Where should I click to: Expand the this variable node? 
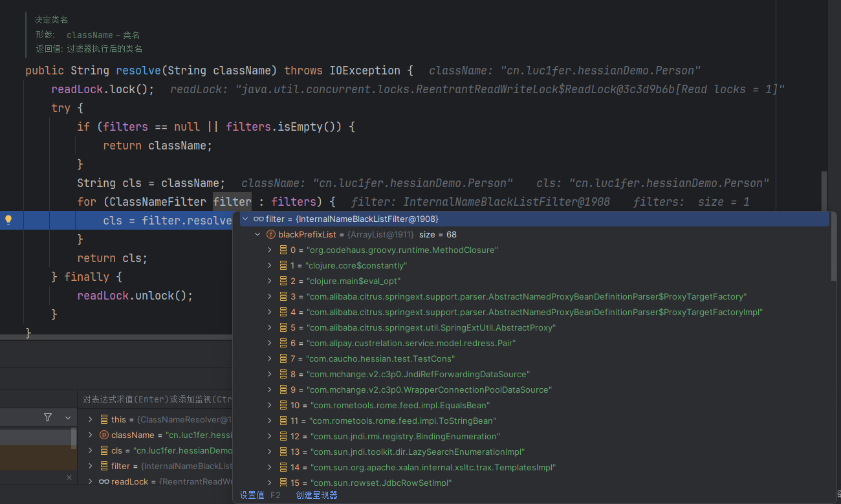(91, 419)
